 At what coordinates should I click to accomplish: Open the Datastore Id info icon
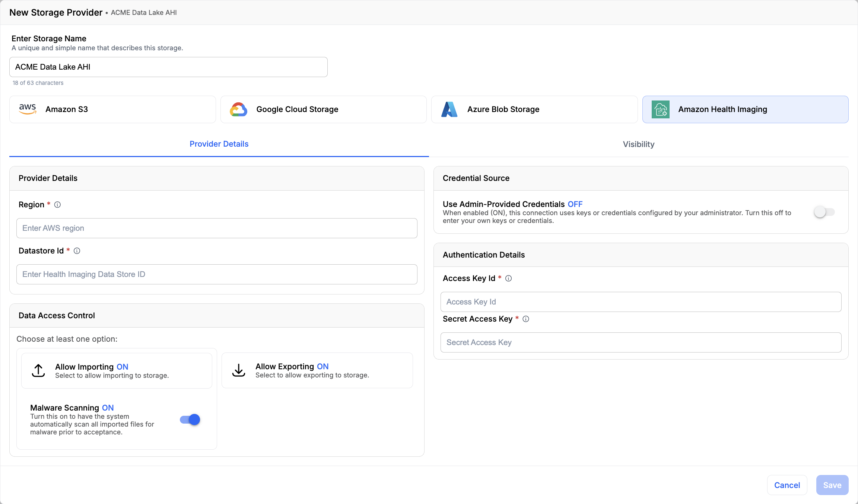click(77, 251)
